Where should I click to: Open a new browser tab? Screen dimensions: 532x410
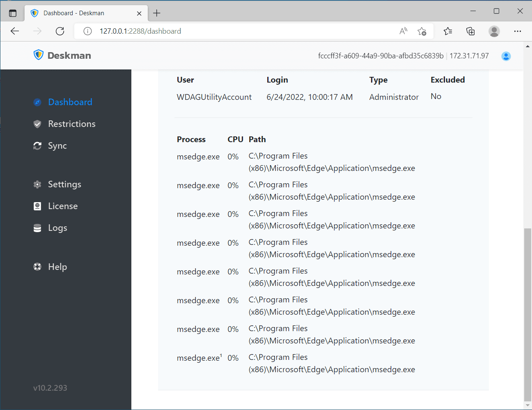[x=157, y=13]
